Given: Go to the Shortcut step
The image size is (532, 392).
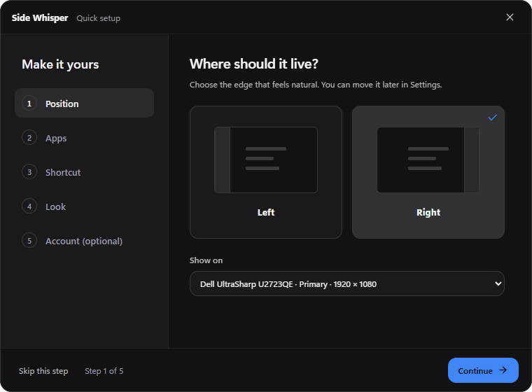Looking at the screenshot, I should (x=84, y=172).
